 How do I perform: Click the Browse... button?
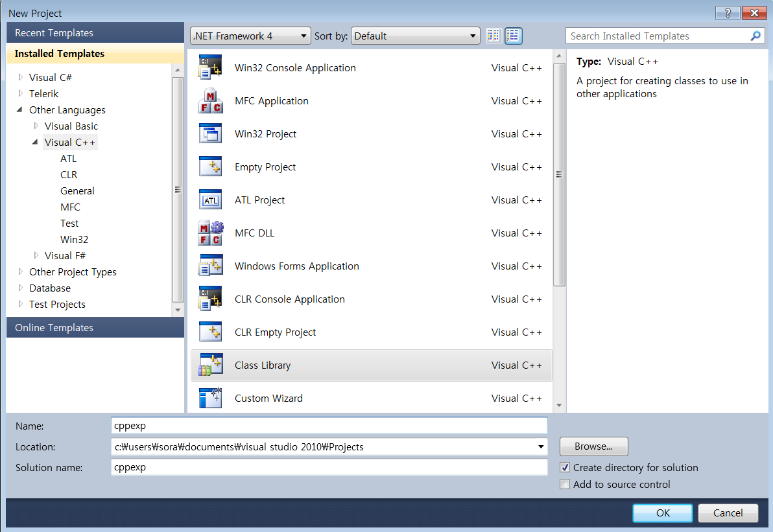(593, 446)
